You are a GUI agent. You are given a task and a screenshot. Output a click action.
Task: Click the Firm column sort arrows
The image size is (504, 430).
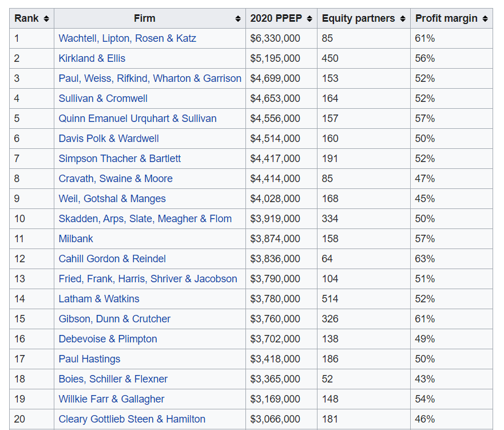[x=238, y=19]
